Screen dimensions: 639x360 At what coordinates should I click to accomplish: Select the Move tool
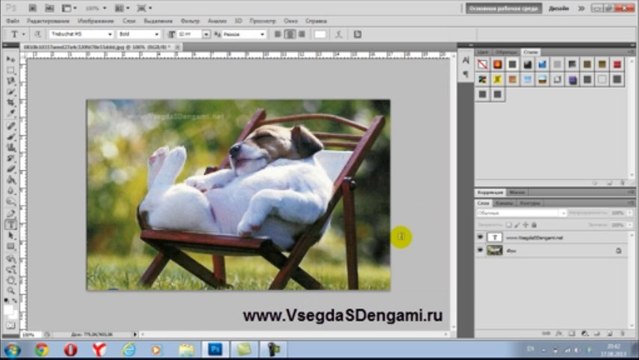coord(11,60)
